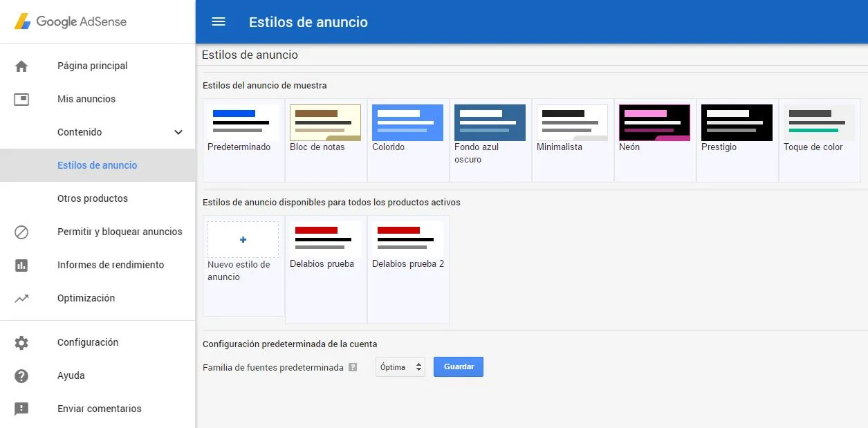This screenshot has height=428, width=868.
Task: Open the bar chart Informes icon
Action: point(21,266)
